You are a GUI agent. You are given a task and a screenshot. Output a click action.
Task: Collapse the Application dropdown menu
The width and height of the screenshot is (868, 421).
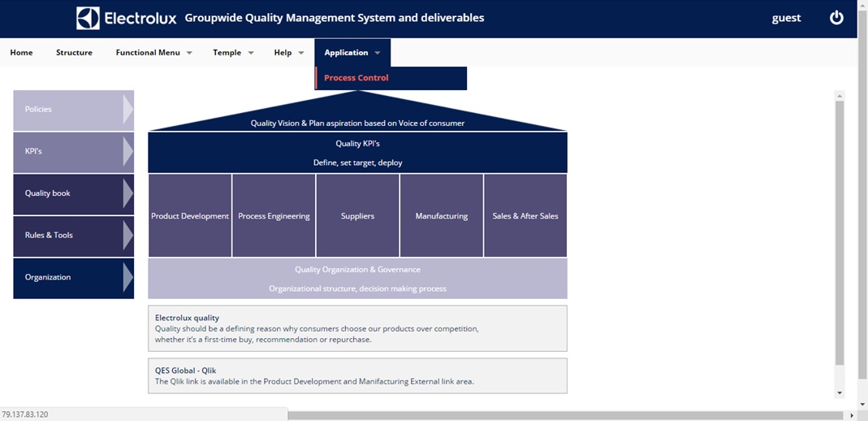point(352,53)
